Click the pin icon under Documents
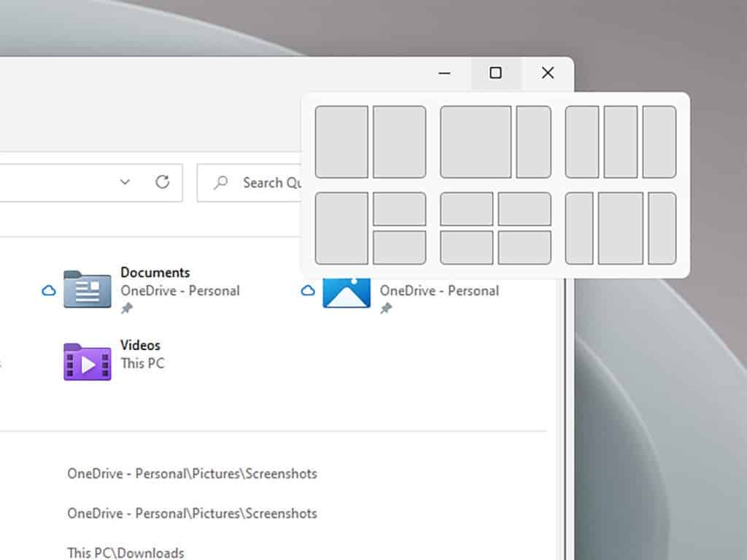Viewport: 747px width, 560px height. pos(127,308)
